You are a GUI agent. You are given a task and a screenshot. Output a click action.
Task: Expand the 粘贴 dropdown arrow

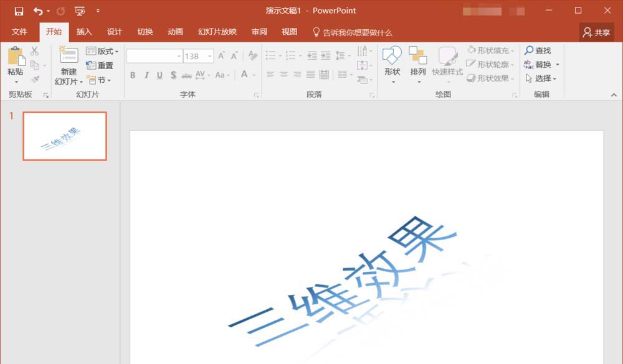(x=16, y=82)
